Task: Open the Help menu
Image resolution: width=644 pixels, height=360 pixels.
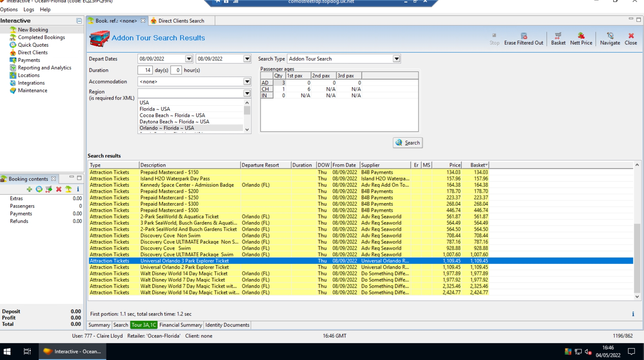Action: [45, 9]
